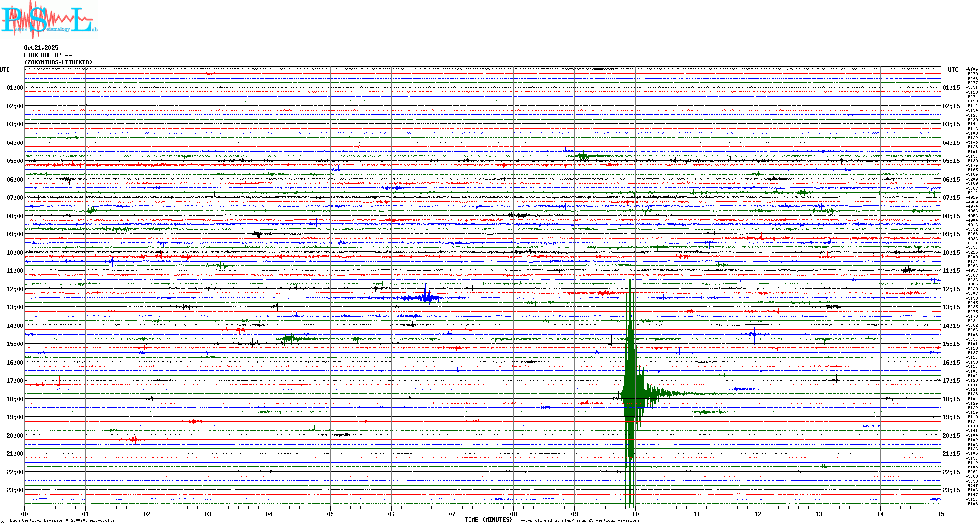Click the left UTC axis label

point(5,70)
